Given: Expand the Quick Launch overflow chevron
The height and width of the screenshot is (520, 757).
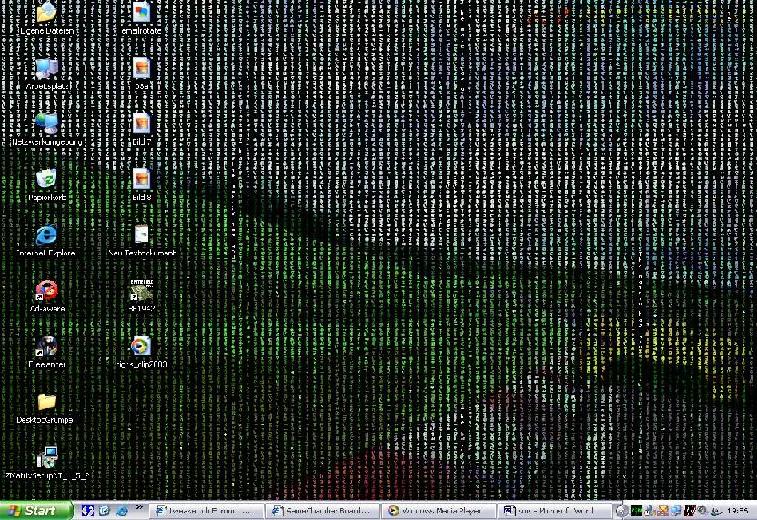Looking at the screenshot, I should tap(139, 509).
